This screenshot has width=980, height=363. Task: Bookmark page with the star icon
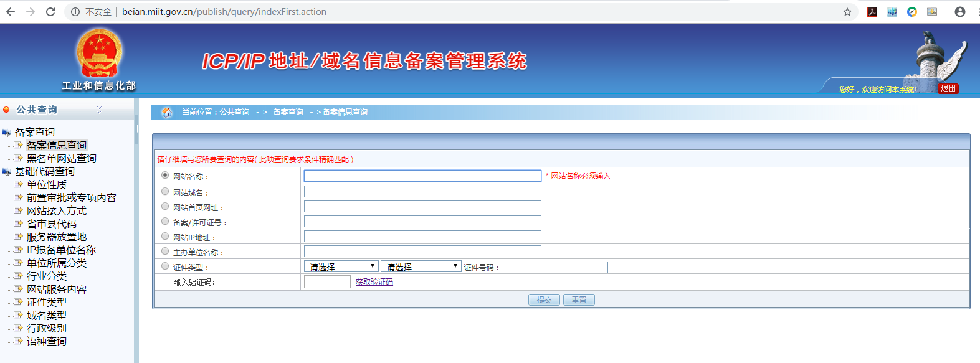(847, 12)
